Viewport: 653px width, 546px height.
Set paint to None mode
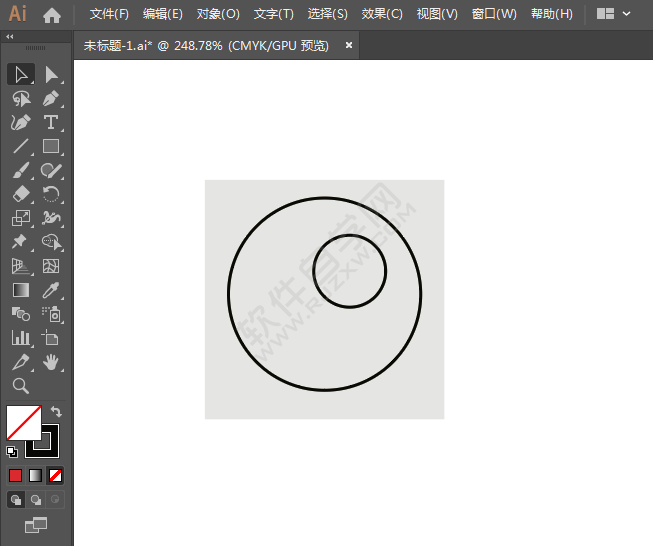coord(56,475)
